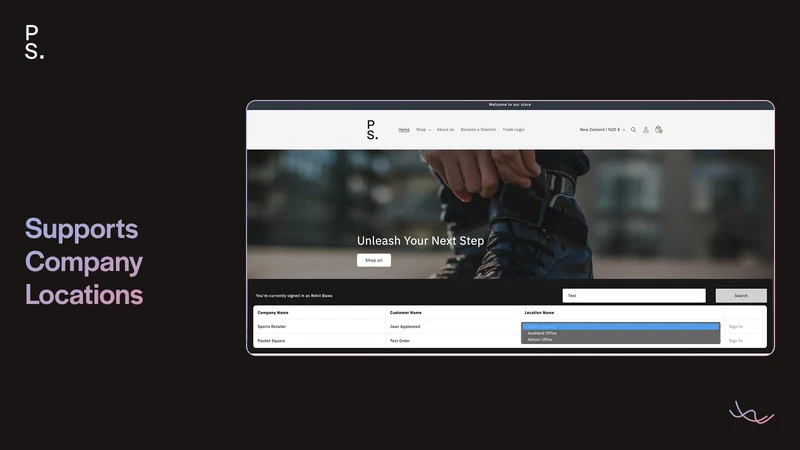Screen dimensions: 800x450
Task: Expand the Shop dropdown menu
Action: 423,130
